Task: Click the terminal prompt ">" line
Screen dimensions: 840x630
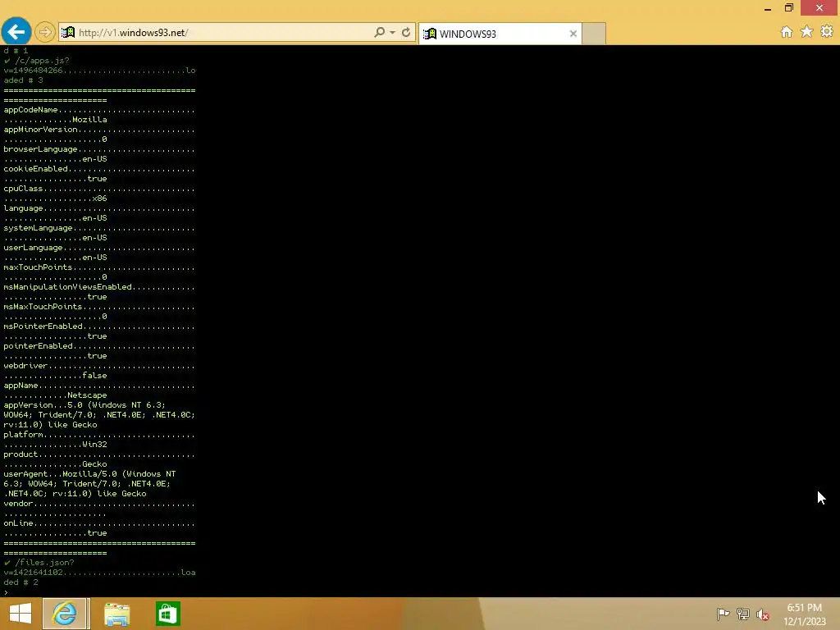Action: (x=6, y=592)
